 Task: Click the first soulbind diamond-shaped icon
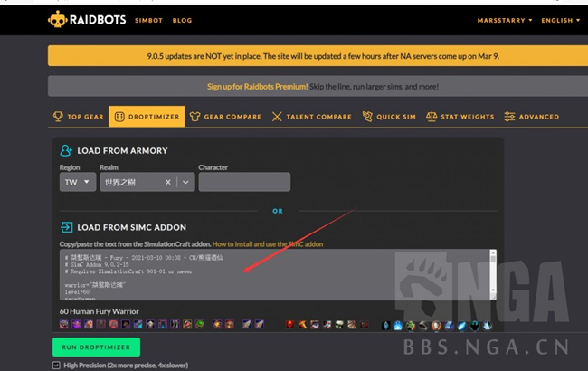point(386,326)
